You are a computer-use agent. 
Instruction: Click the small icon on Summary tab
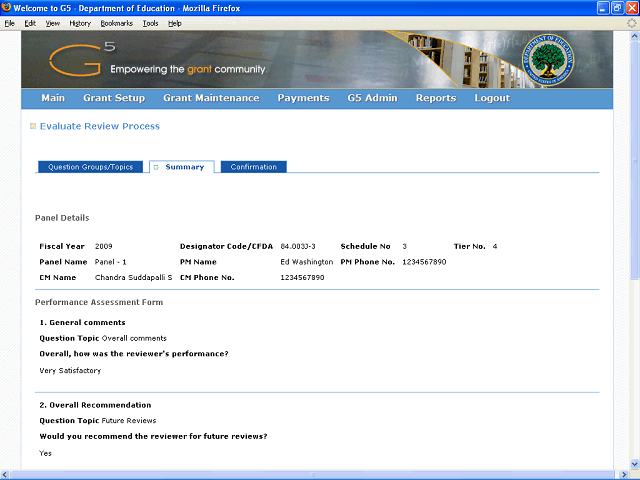156,167
